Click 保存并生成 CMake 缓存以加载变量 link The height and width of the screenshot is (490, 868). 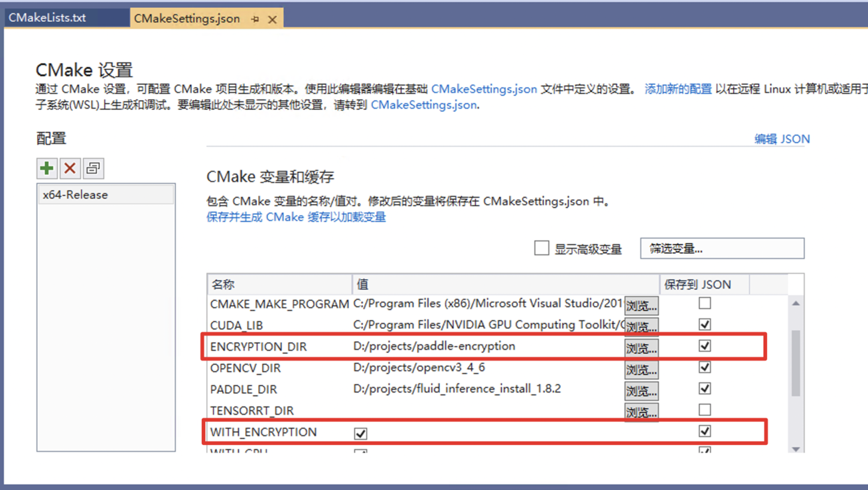click(296, 217)
